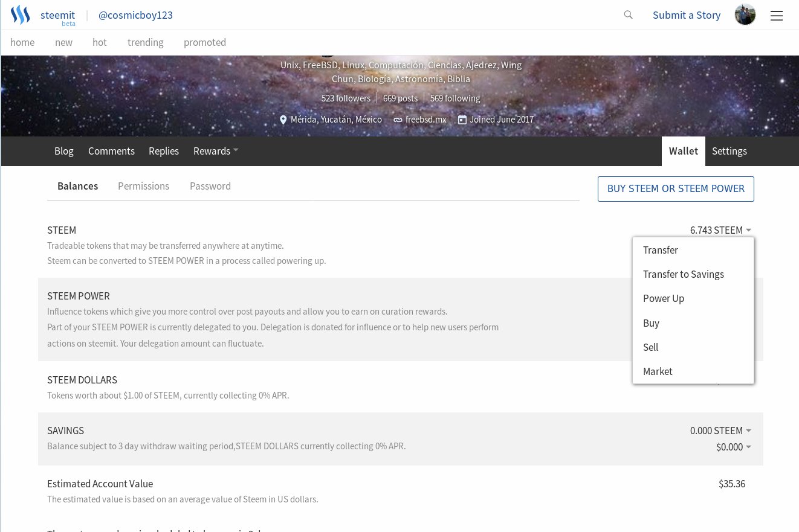Viewport: 799px width, 532px height.
Task: Click the calendar icon beside Joined June 2017
Action: pyautogui.click(x=462, y=120)
